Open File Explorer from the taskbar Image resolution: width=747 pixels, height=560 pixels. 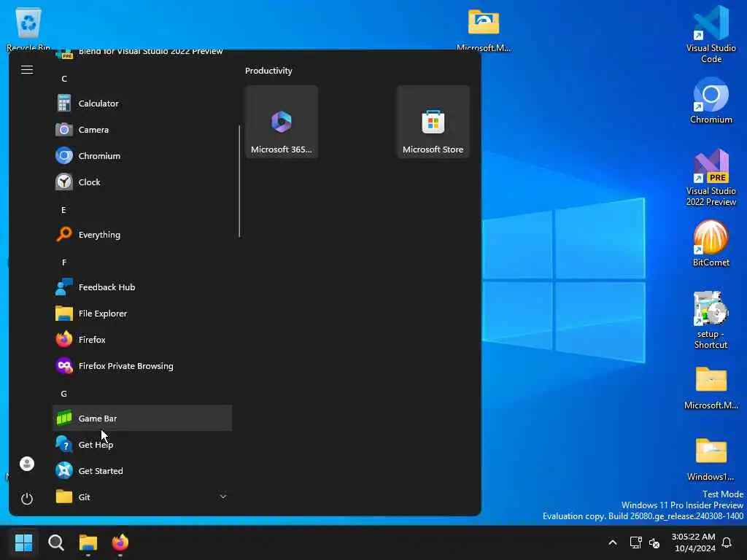pos(88,542)
